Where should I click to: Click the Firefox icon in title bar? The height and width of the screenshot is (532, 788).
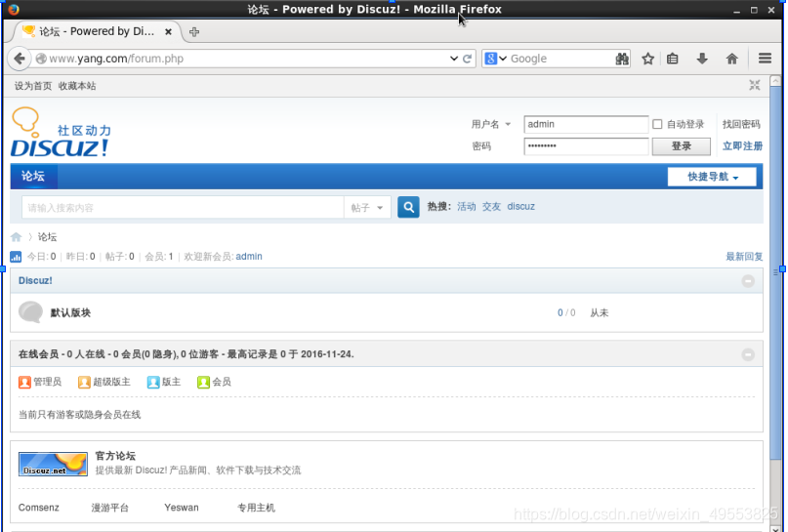click(14, 9)
